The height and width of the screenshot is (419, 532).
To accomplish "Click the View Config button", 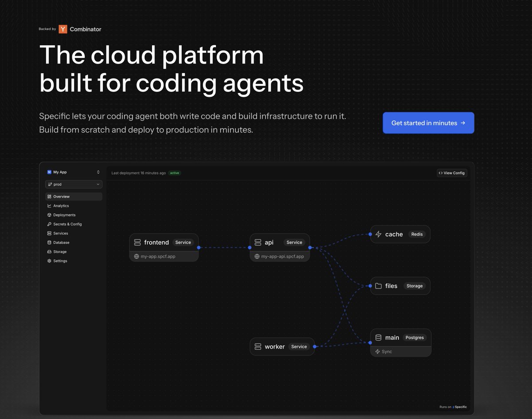I will pyautogui.click(x=452, y=173).
